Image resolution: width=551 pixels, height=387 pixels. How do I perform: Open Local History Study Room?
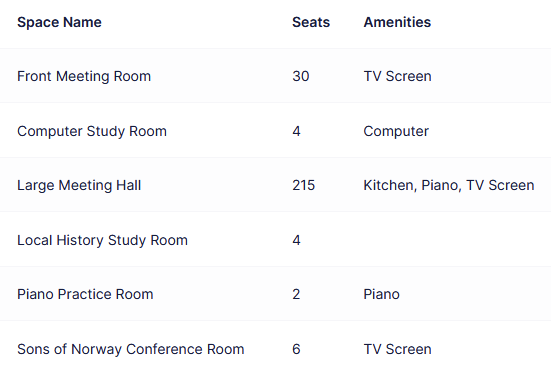102,240
